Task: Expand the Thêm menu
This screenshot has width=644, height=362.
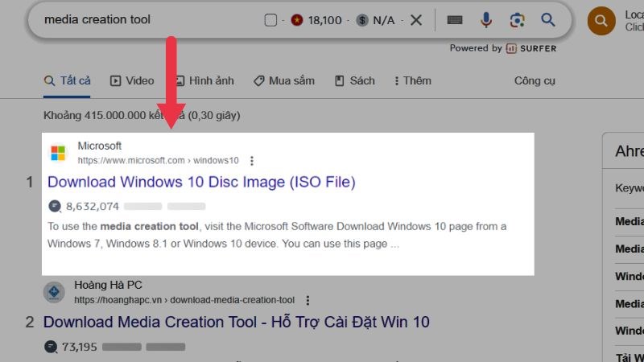Action: point(413,81)
